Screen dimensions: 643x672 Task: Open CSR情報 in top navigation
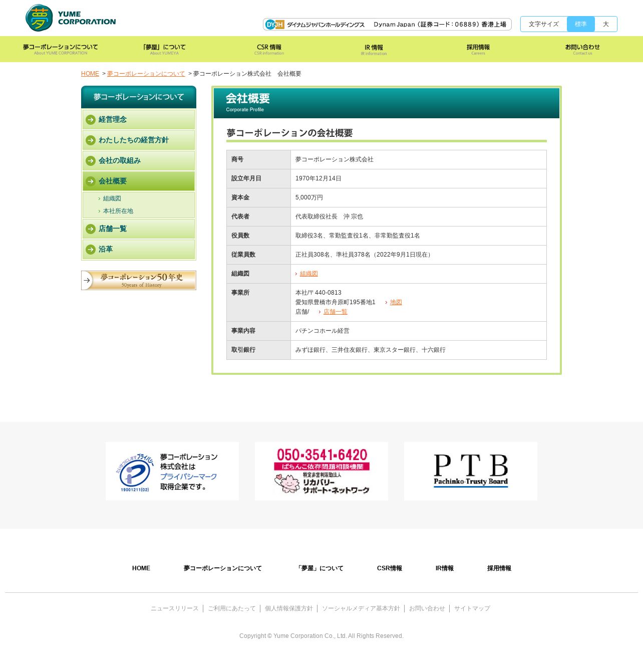[x=269, y=49]
